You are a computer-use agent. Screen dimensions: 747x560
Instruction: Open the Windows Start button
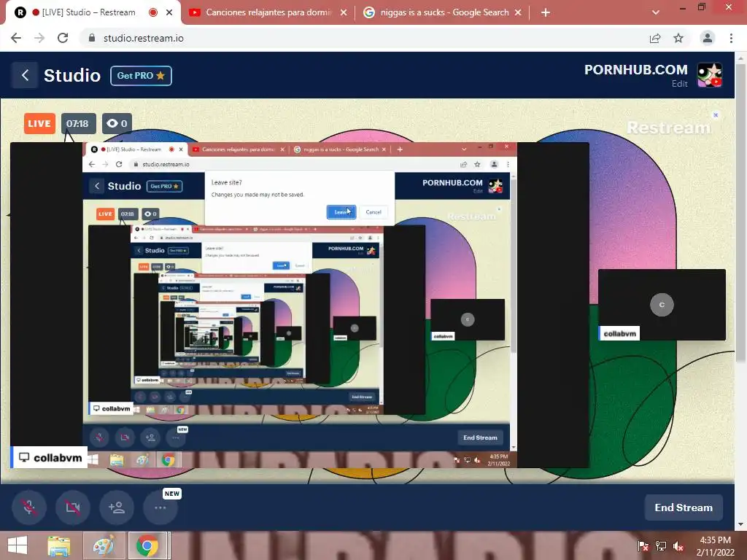pyautogui.click(x=18, y=545)
